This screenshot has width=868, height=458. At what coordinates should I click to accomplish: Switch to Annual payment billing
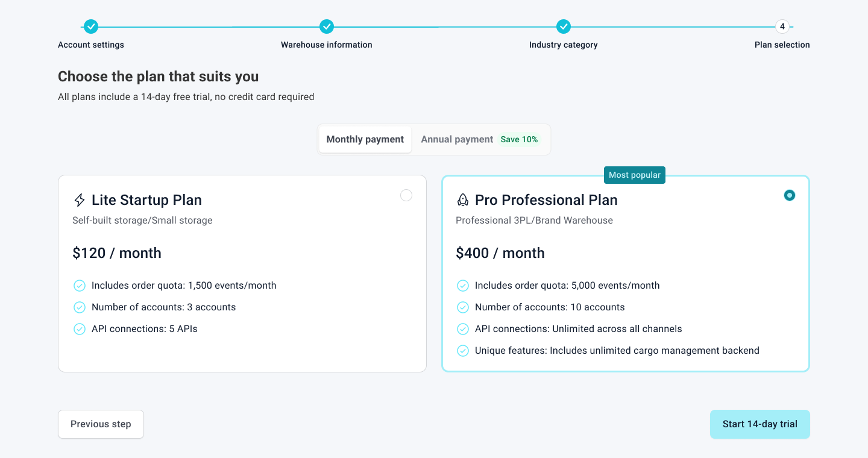coord(457,139)
